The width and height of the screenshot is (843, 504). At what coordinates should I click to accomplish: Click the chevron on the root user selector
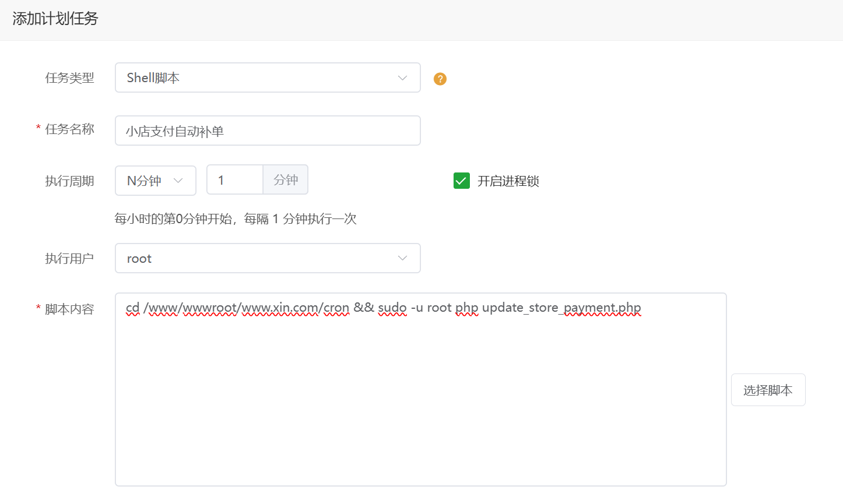coord(402,258)
